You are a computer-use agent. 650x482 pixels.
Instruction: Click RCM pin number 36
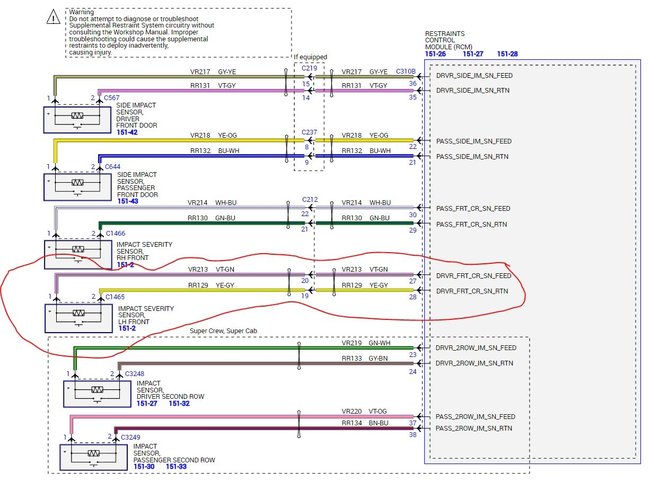point(412,84)
